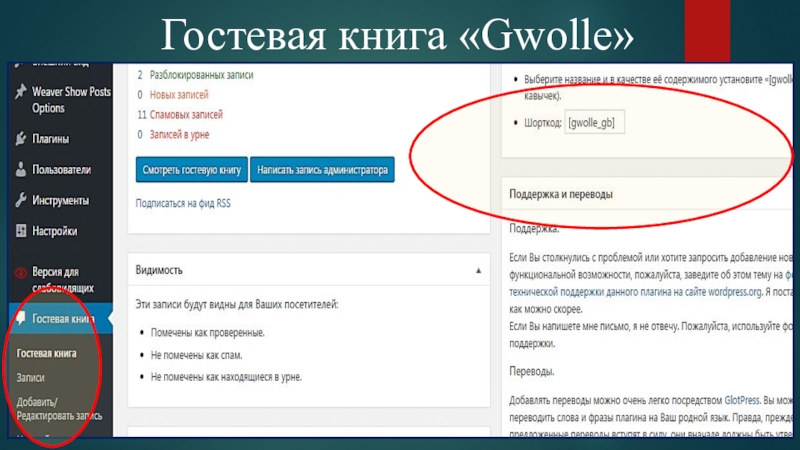This screenshot has height=450, width=800.
Task: Click the comment icon beside Гостевая книга menu
Action: coord(20,319)
